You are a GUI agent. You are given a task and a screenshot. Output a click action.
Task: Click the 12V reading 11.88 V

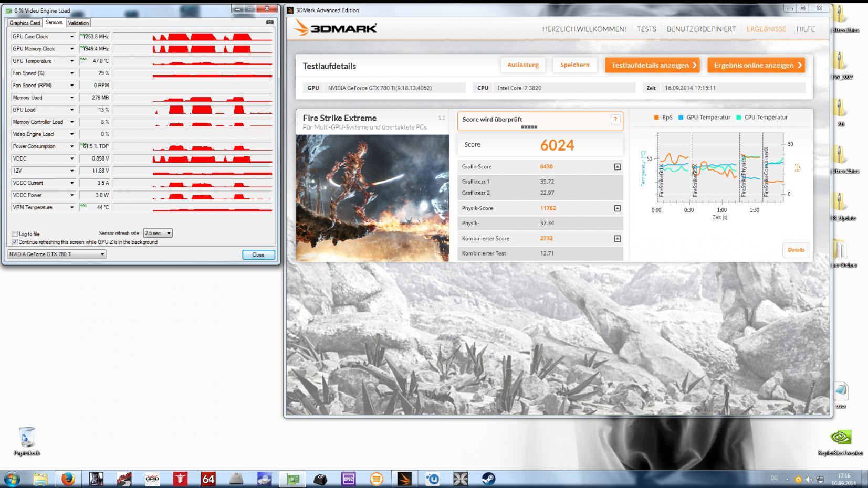95,171
